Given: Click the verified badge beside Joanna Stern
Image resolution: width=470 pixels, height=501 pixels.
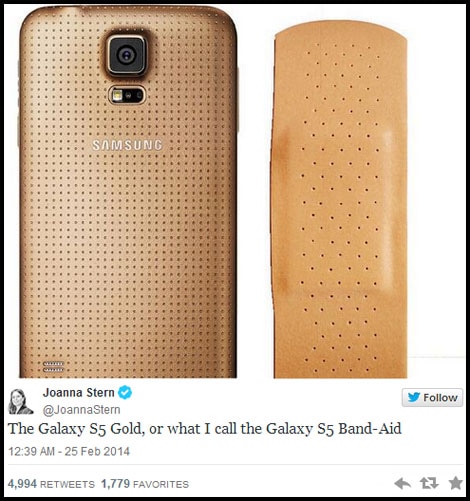Looking at the screenshot, I should coord(125,392).
